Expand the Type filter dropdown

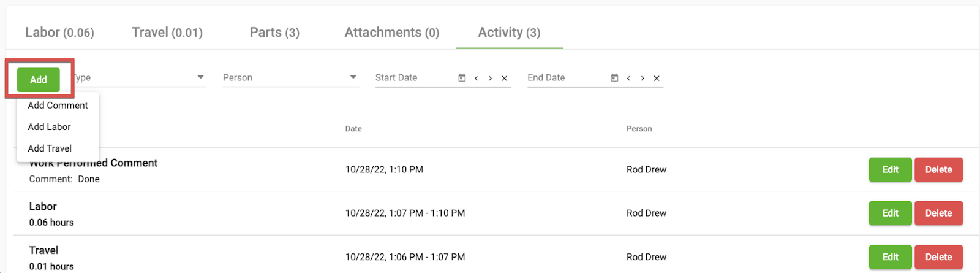pyautogui.click(x=200, y=77)
